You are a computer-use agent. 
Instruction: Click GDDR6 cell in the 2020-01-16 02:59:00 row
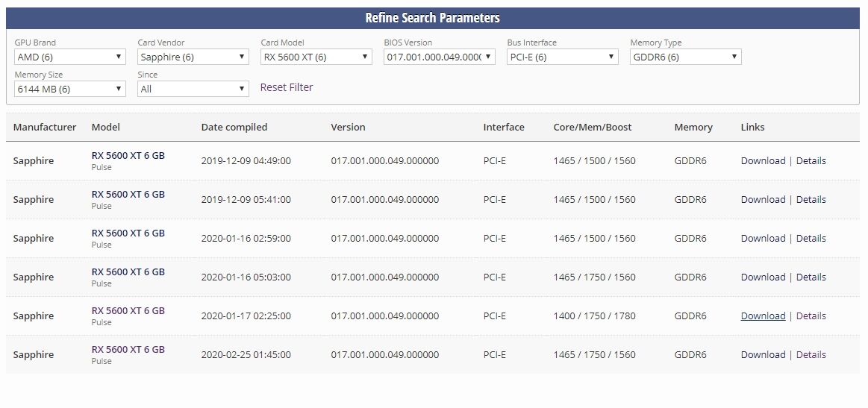[690, 238]
